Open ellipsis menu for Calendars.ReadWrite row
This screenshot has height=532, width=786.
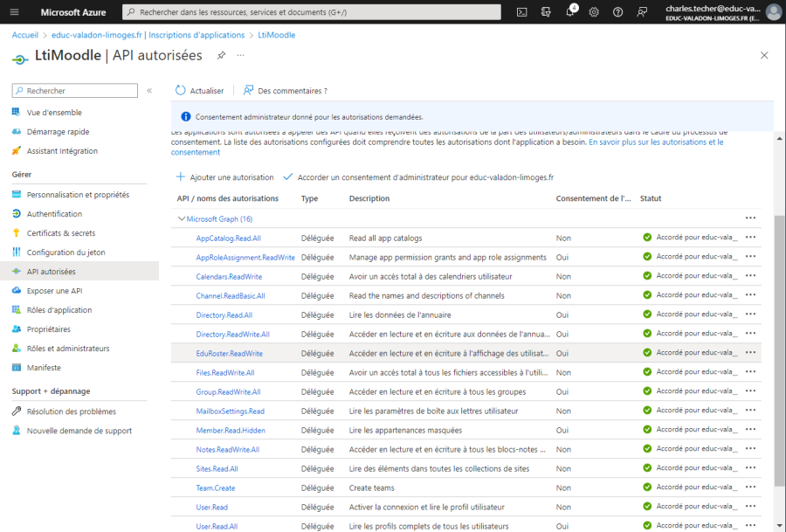point(750,276)
